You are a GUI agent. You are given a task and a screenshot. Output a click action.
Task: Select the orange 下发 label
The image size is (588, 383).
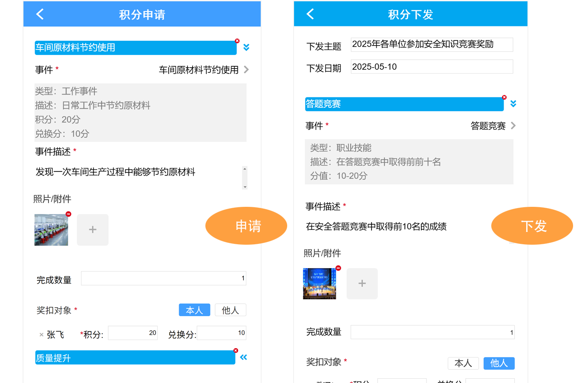point(532,226)
